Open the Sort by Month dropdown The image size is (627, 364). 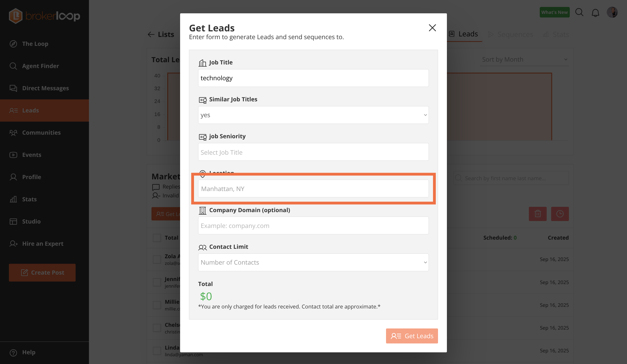point(524,59)
